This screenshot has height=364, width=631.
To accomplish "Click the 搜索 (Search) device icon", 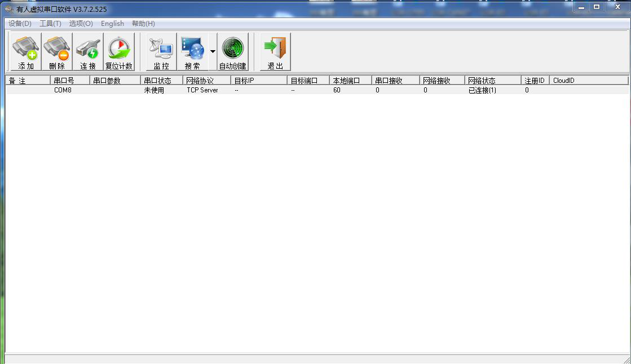I will point(192,52).
